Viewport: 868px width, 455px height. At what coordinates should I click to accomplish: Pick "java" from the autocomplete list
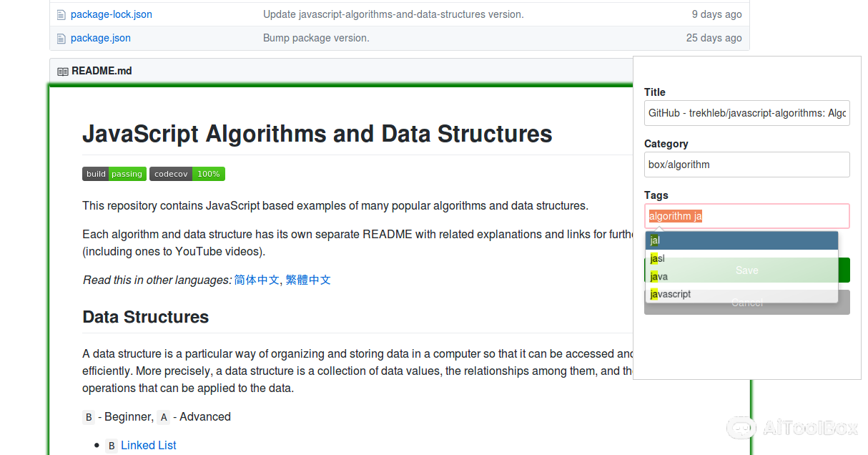[x=741, y=276]
